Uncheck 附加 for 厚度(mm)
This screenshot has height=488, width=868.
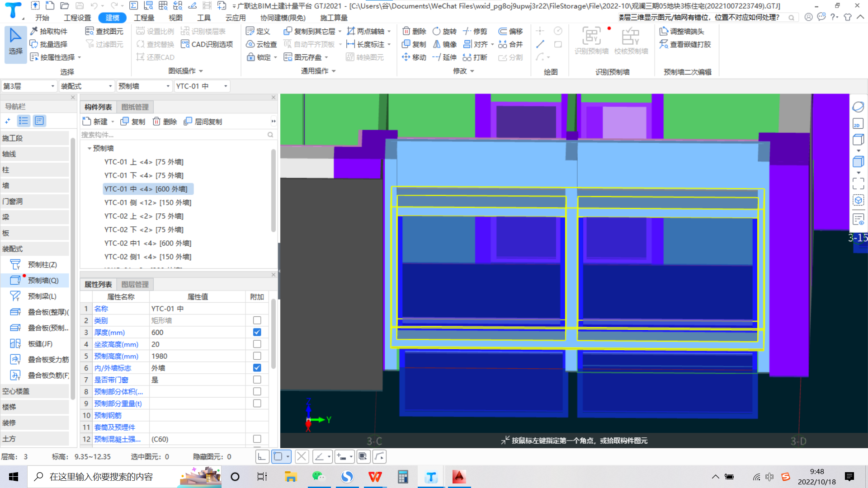pyautogui.click(x=257, y=332)
